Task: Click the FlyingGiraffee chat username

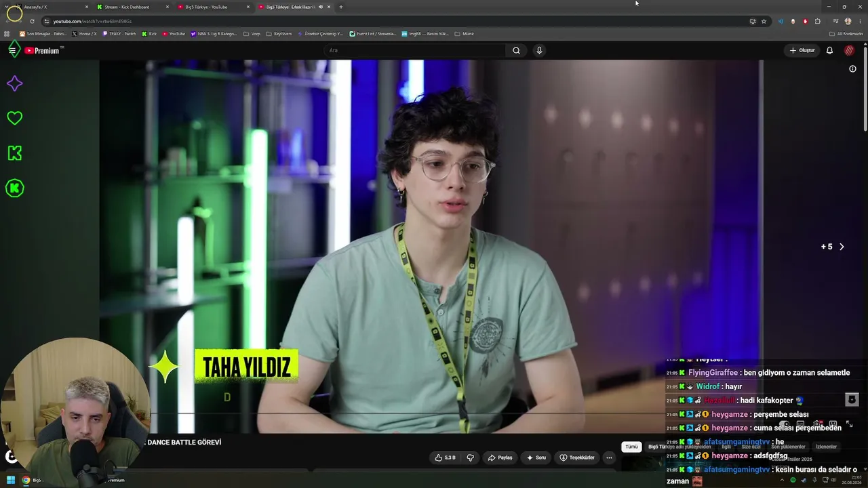Action: [x=713, y=373]
